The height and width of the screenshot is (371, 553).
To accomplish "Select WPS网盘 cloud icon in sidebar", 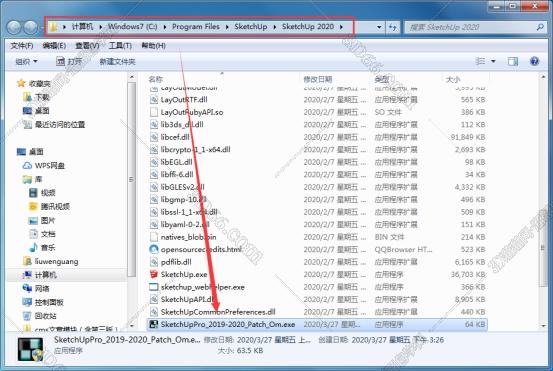I will click(27, 165).
